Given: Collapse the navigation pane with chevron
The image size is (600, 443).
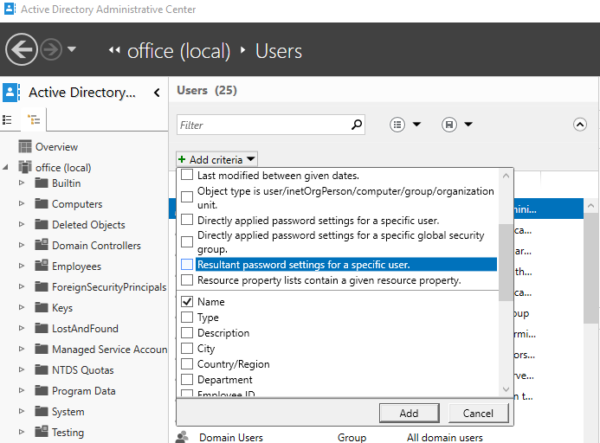Looking at the screenshot, I should tap(157, 93).
